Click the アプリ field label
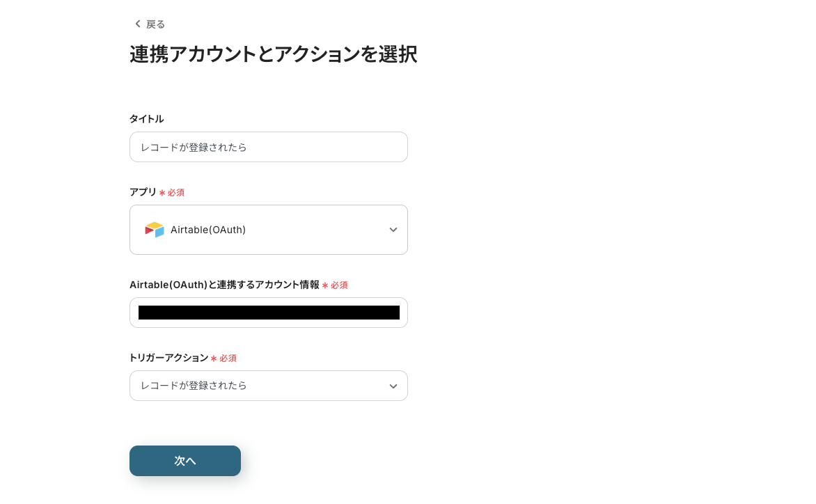The image size is (816, 504). click(143, 192)
